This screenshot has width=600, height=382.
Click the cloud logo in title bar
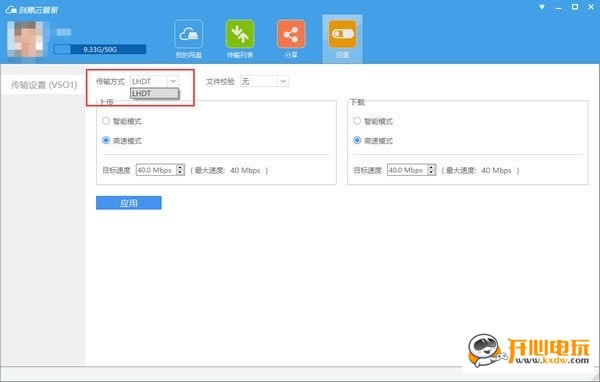click(x=11, y=10)
